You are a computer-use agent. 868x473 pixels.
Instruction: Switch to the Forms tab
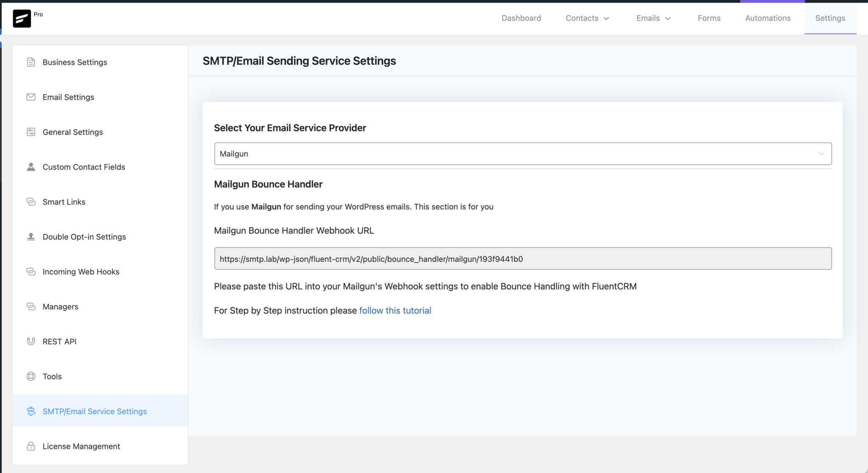coord(709,18)
